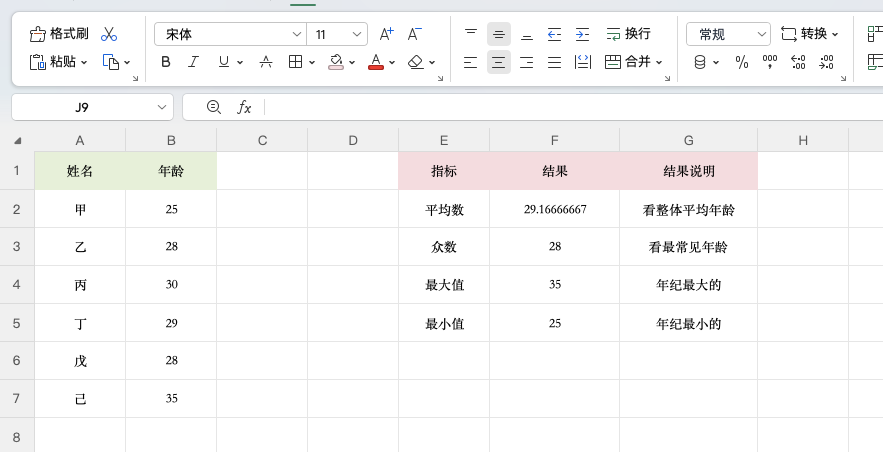Screen dimensions: 883x452
Task: Expand the Copy options arrow
Action: click(127, 62)
